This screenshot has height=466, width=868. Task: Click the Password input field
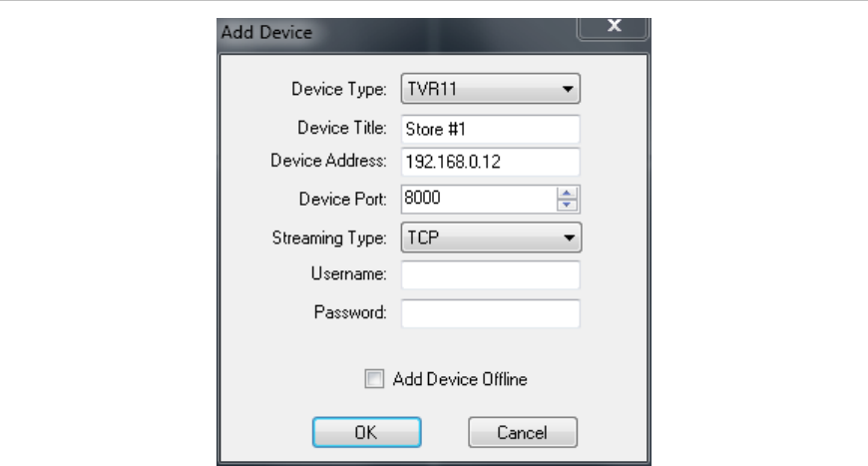[x=490, y=313]
